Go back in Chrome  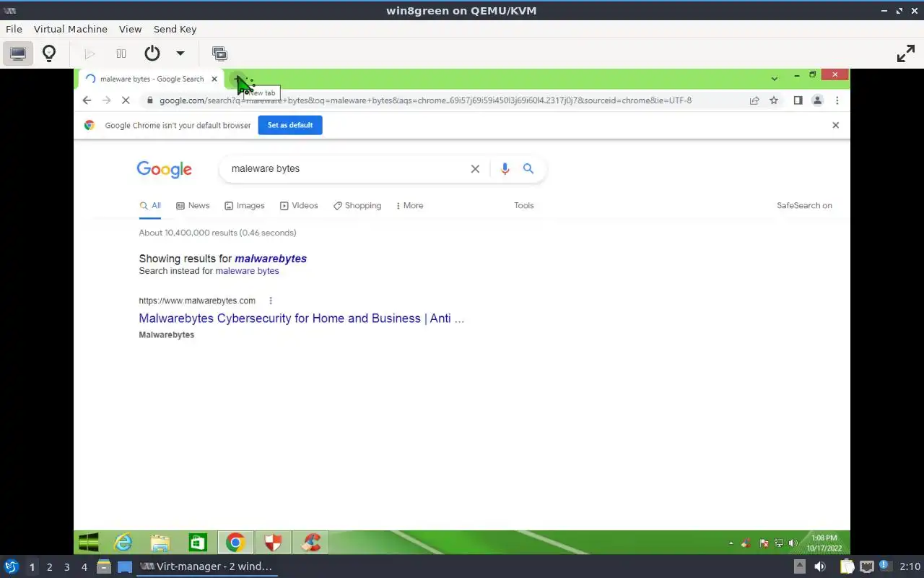(87, 100)
